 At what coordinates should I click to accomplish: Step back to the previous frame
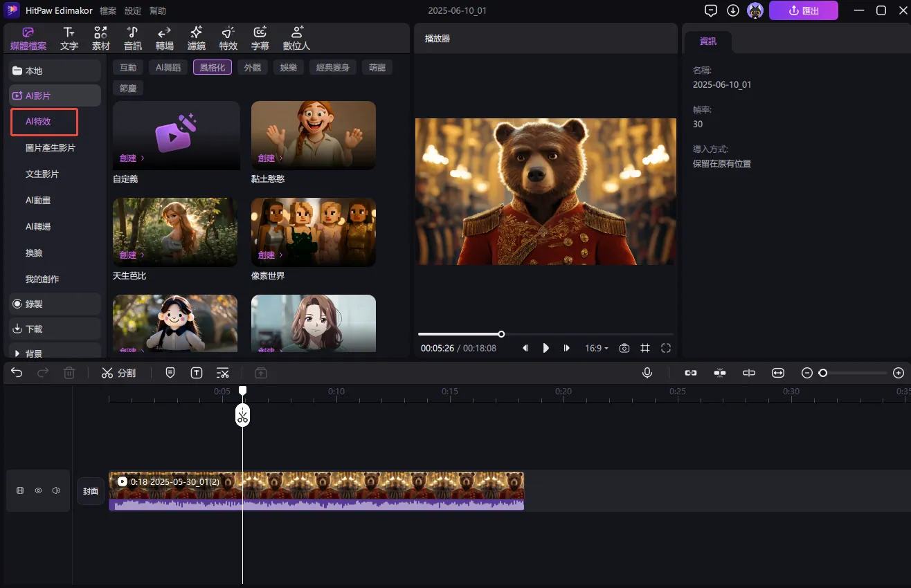point(525,348)
